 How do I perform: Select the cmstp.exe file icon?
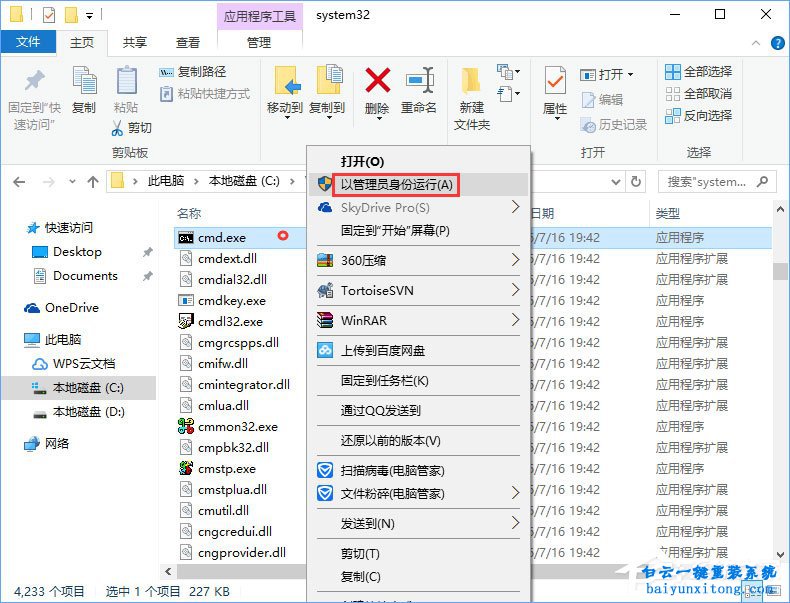point(186,468)
